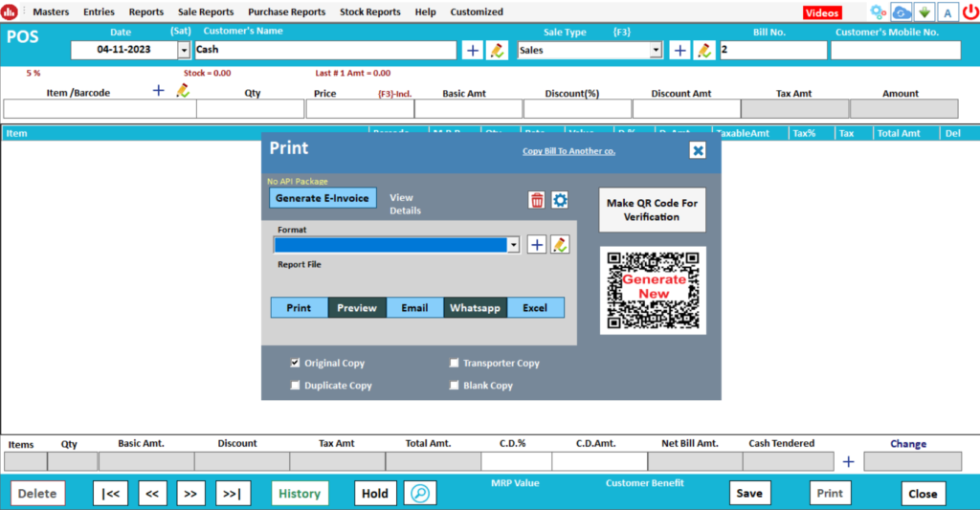
Task: Open the Entries menu
Action: (x=99, y=11)
